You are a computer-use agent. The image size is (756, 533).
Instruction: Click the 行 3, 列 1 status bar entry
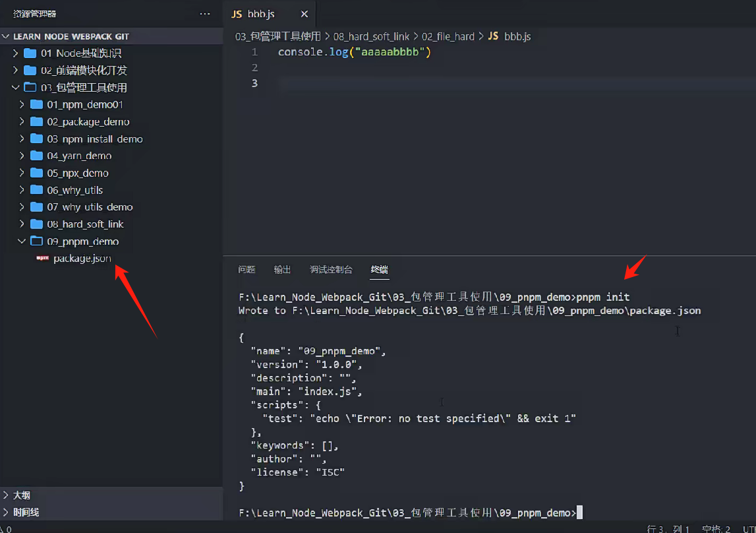click(668, 528)
